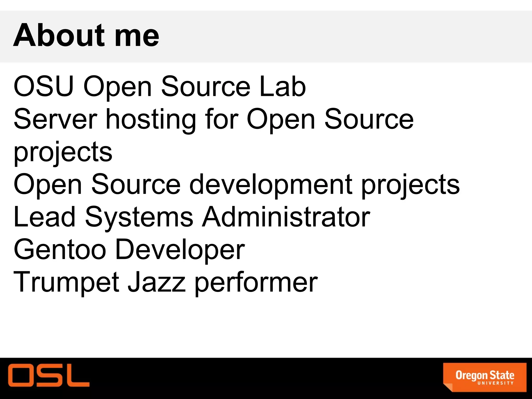Click the orange OSL logo
The image size is (532, 399).
point(49,375)
